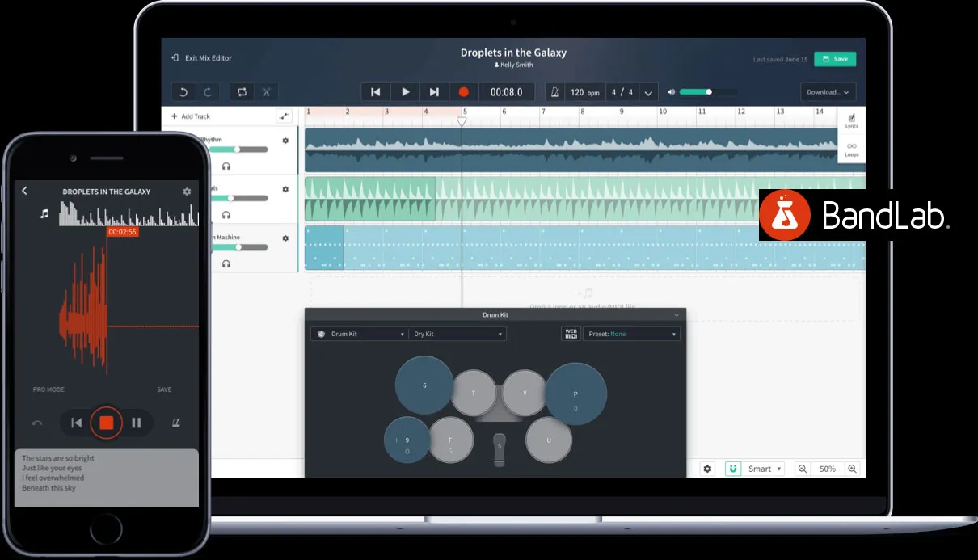The height and width of the screenshot is (560, 978).
Task: Click the 50% zoom value
Action: point(828,469)
